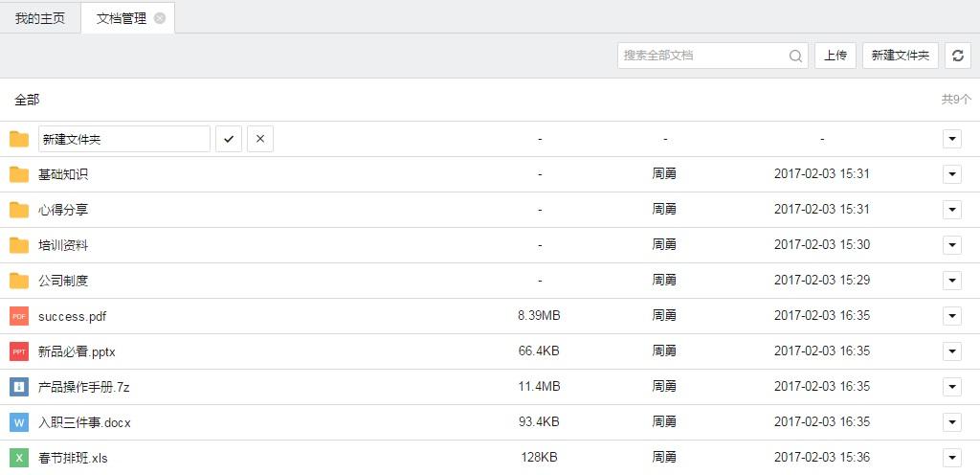The width and height of the screenshot is (980, 475).
Task: Expand options dropdown for 公司制度 folder
Action: [951, 281]
